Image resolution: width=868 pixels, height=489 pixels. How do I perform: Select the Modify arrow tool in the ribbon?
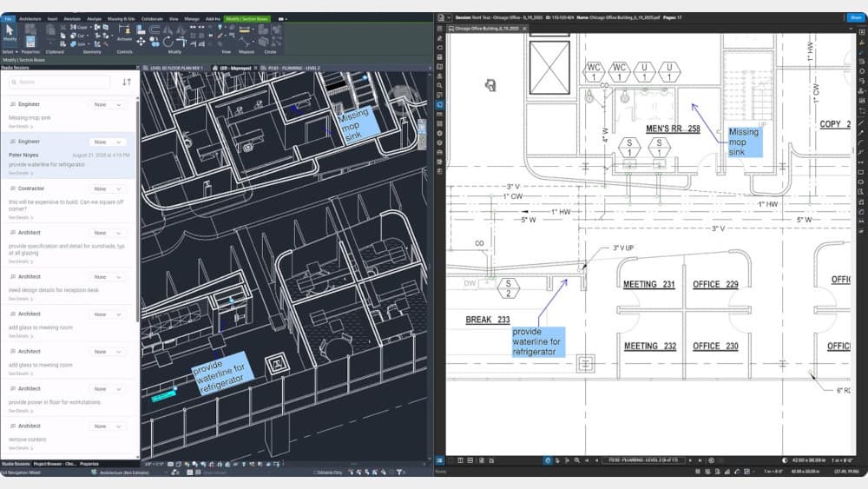(x=10, y=32)
